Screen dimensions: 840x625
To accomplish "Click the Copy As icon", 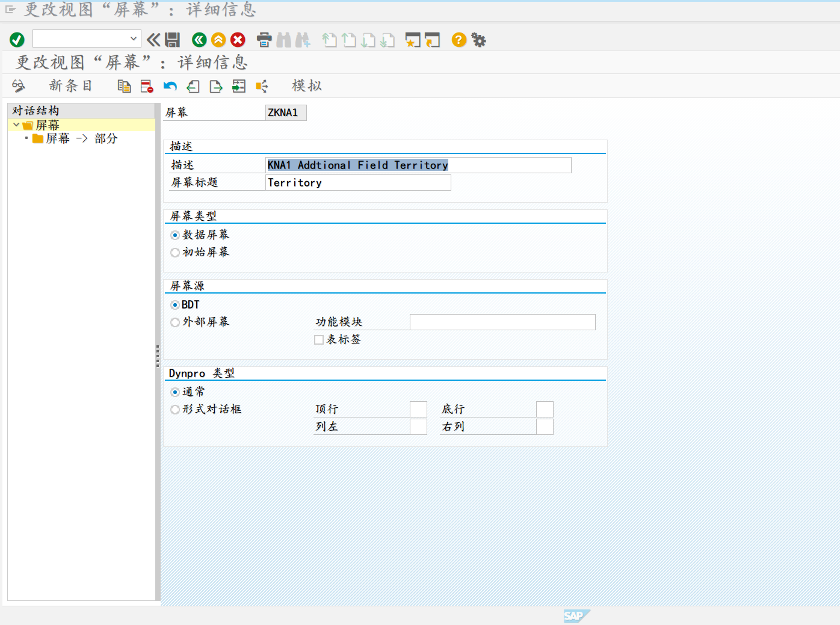I will coord(124,87).
